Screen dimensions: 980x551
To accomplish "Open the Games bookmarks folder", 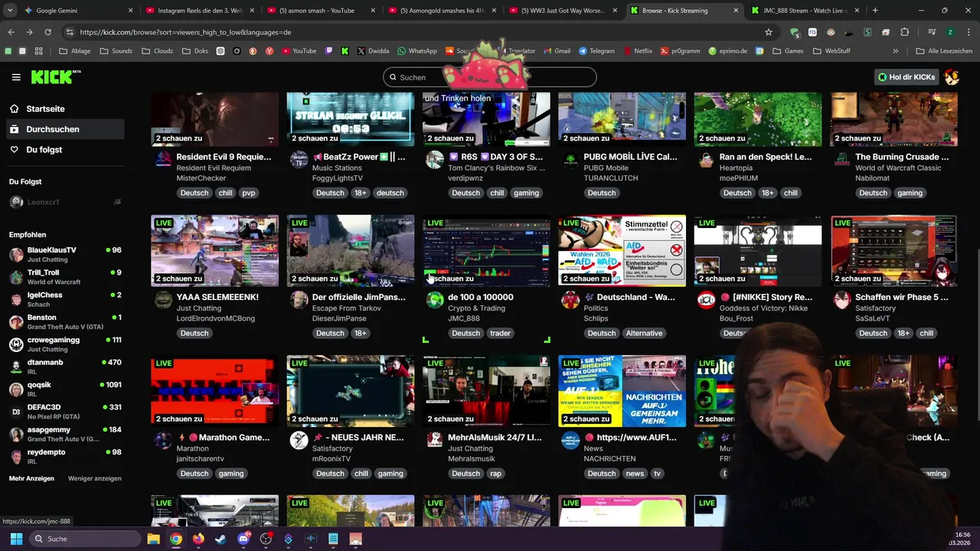I will (x=788, y=51).
